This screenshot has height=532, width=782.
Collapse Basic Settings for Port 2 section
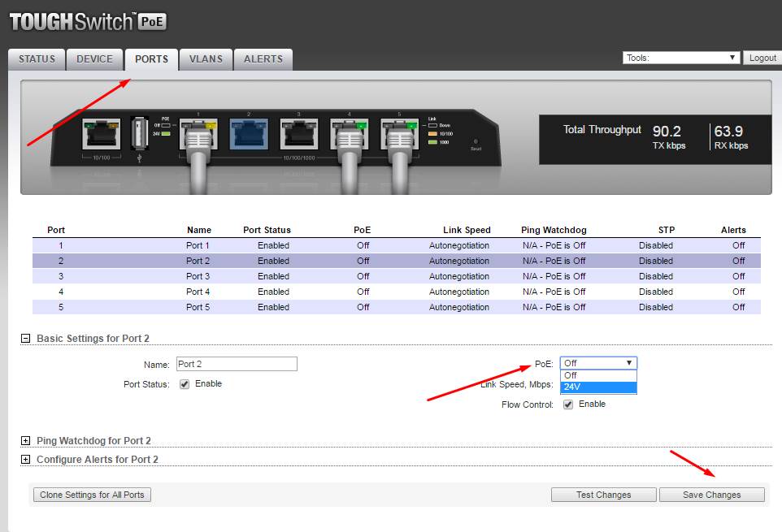pos(25,339)
